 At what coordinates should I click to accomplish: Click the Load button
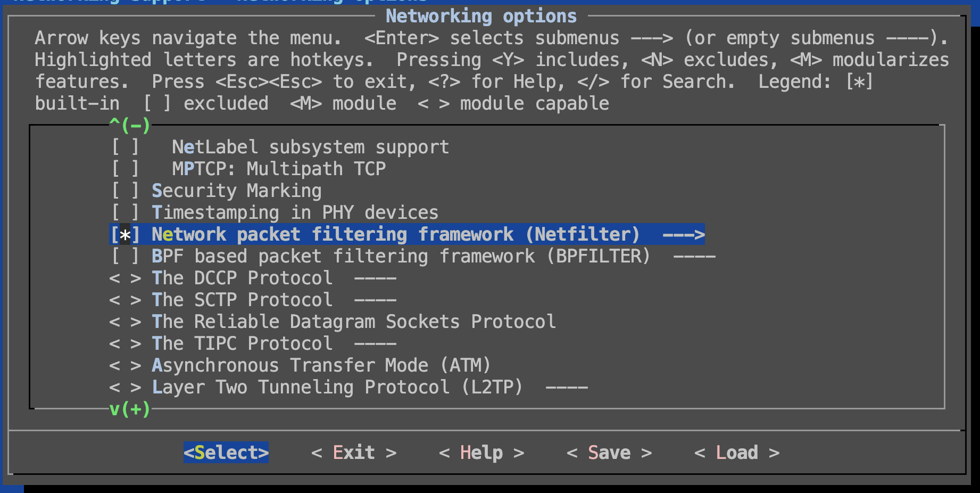[x=736, y=453]
